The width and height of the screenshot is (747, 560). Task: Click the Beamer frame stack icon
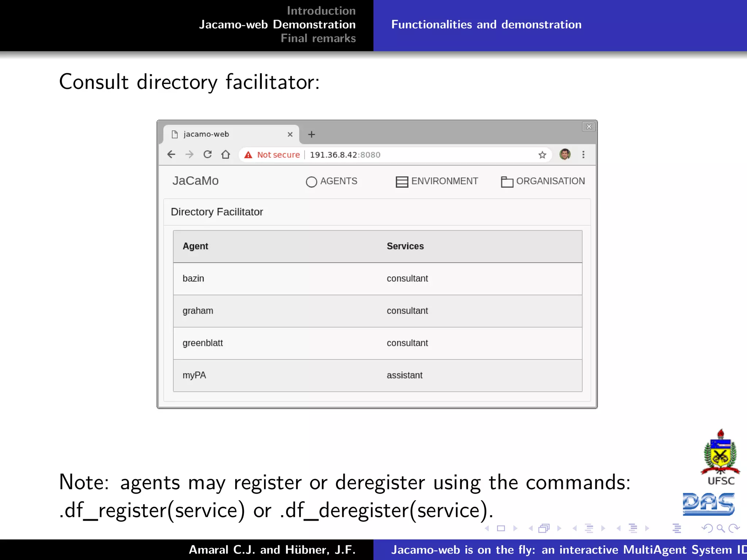tap(544, 528)
